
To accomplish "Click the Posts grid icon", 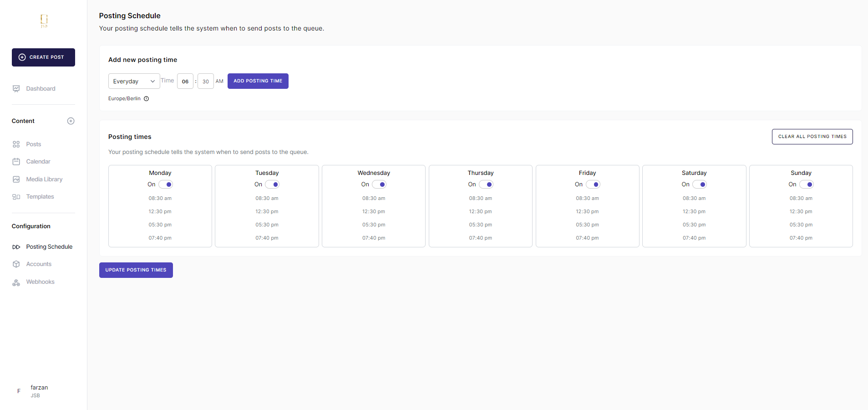I will click(16, 144).
